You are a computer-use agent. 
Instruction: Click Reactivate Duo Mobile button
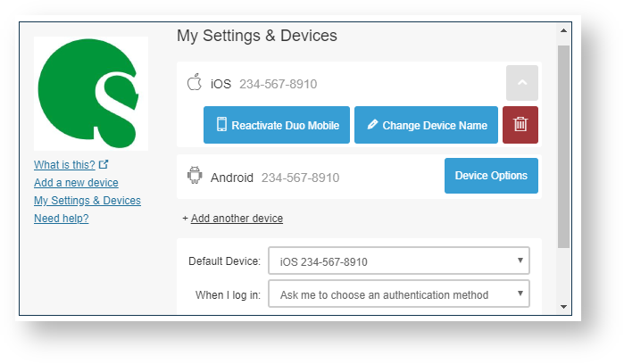277,125
